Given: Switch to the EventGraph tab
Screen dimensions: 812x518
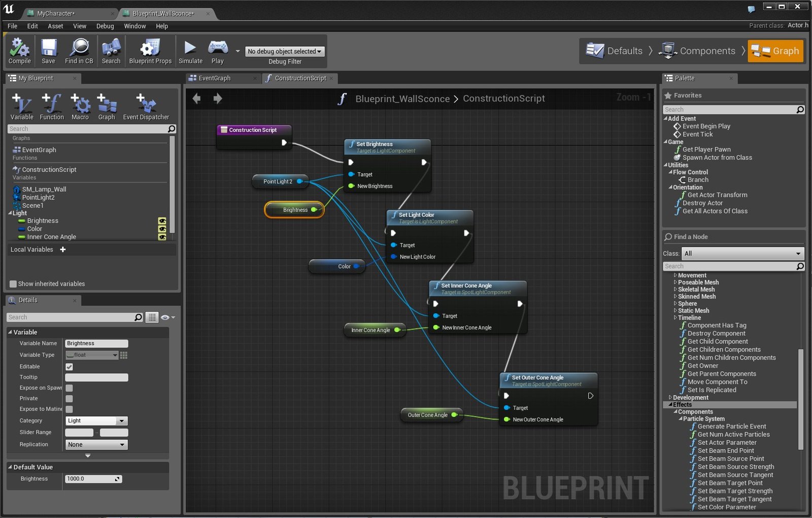Looking at the screenshot, I should click(214, 78).
